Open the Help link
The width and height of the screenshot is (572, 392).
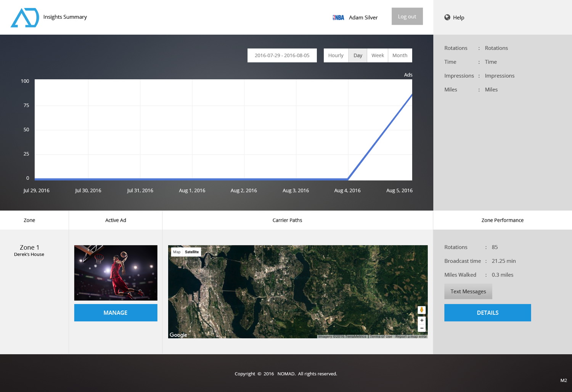tap(459, 18)
